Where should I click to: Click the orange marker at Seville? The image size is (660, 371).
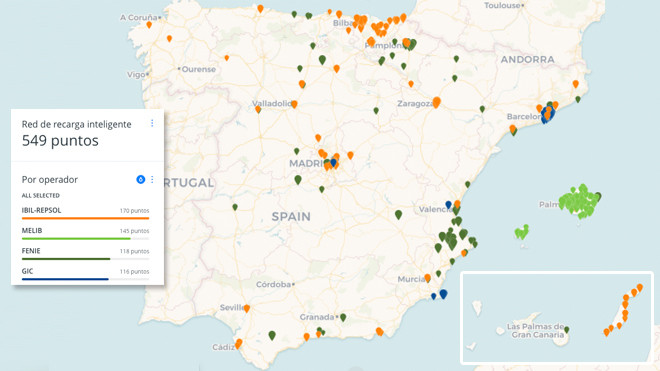[247, 308]
